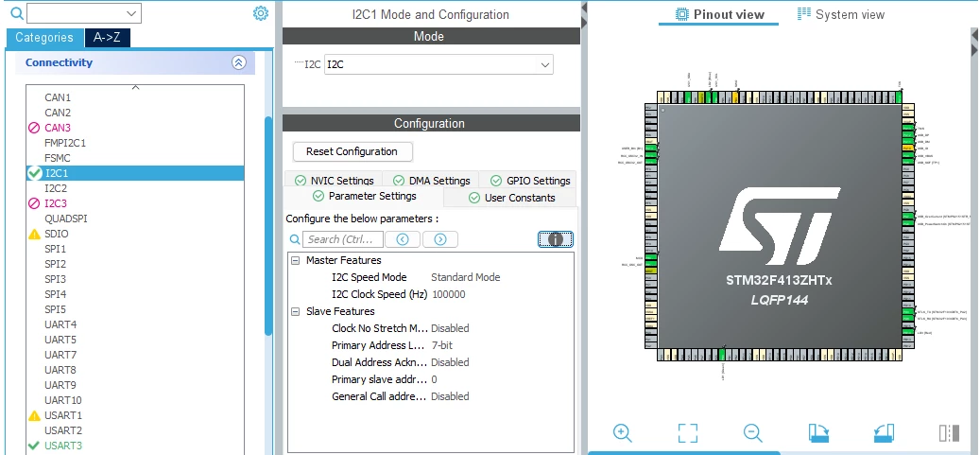Click the green check icon beside I2C1

tap(35, 173)
